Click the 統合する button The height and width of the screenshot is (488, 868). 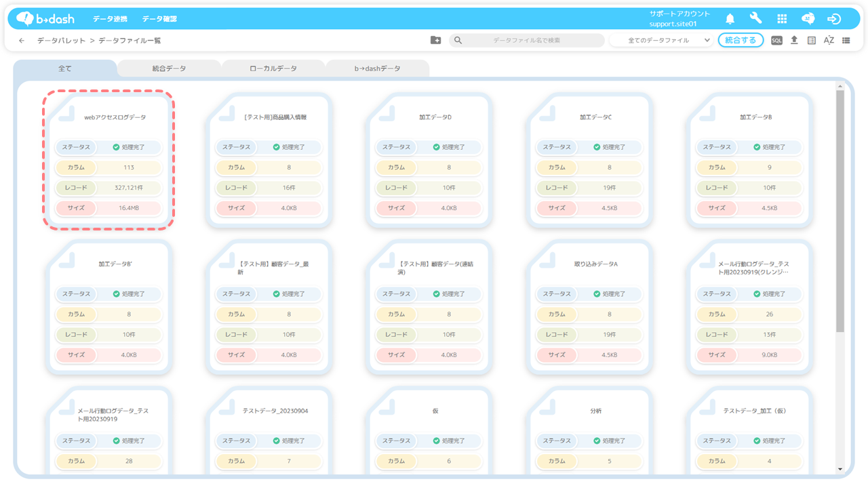pos(741,41)
